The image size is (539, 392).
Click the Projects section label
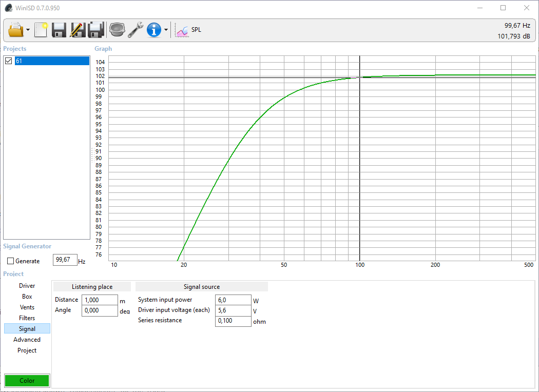15,49
